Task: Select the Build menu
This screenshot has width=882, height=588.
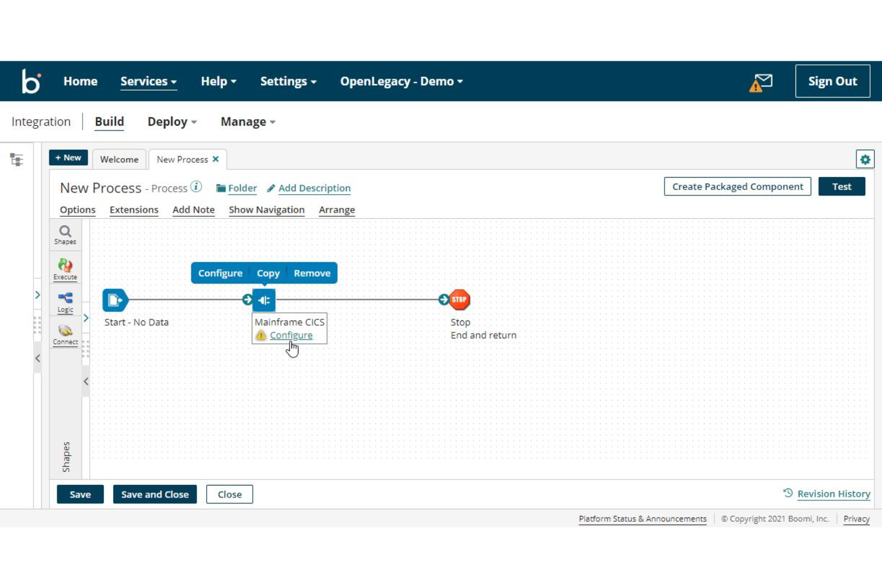Action: [x=110, y=122]
